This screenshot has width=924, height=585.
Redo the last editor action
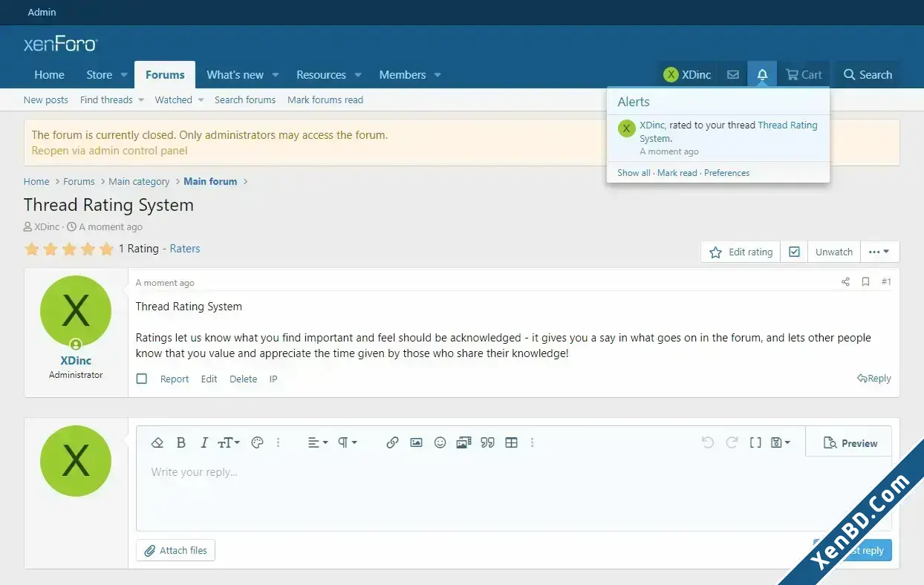click(732, 442)
